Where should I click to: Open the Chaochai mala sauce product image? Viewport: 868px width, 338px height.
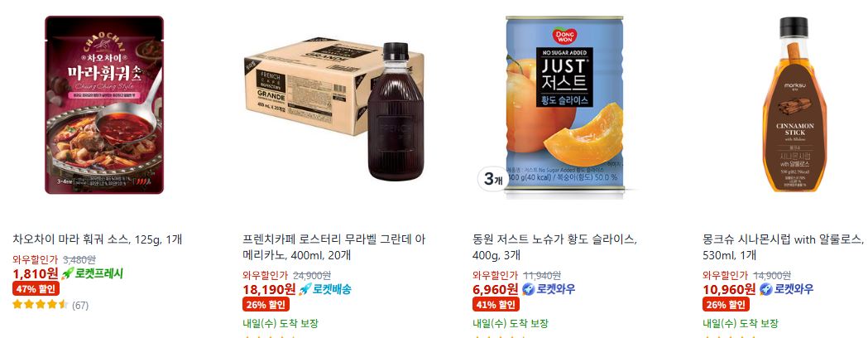point(104,104)
